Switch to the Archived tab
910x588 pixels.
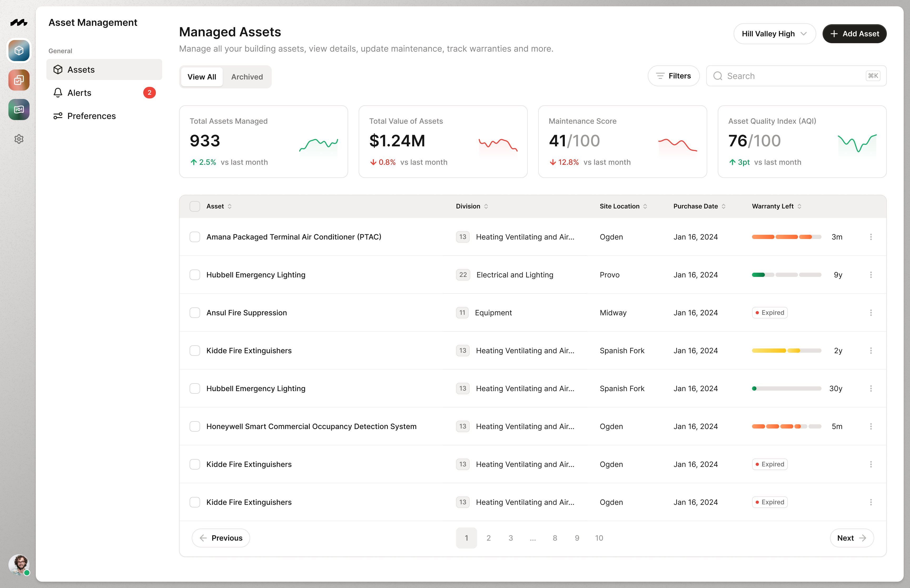pos(247,77)
